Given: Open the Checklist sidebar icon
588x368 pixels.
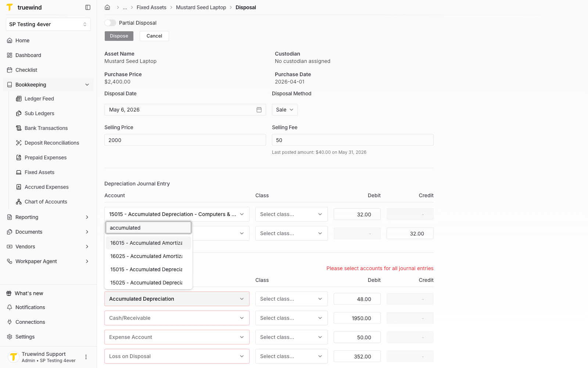Looking at the screenshot, I should pyautogui.click(x=10, y=70).
